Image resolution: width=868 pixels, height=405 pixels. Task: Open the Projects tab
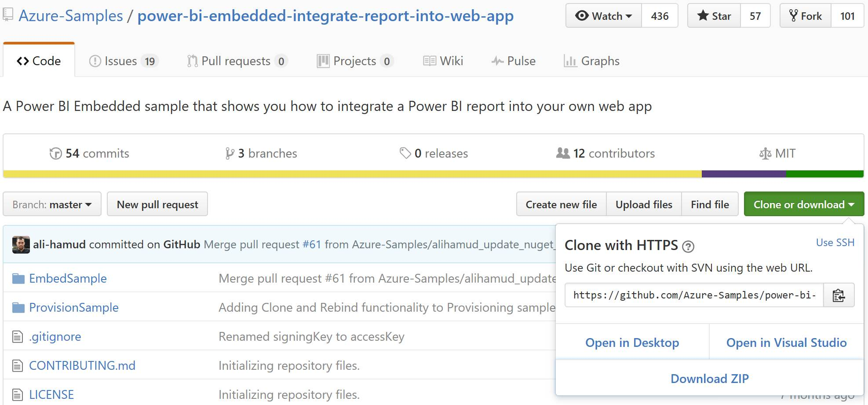point(355,61)
